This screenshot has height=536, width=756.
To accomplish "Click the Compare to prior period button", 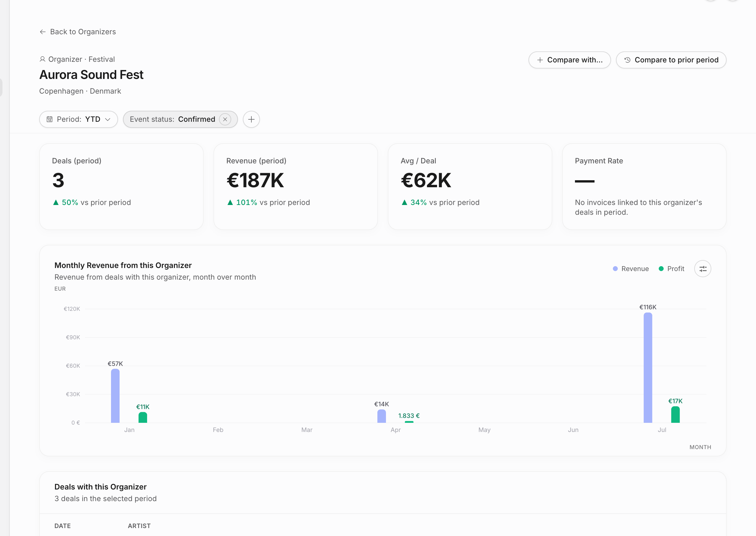I will (x=671, y=60).
